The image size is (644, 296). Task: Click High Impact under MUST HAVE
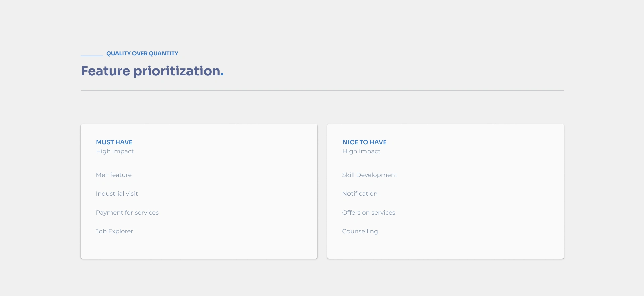coord(115,151)
